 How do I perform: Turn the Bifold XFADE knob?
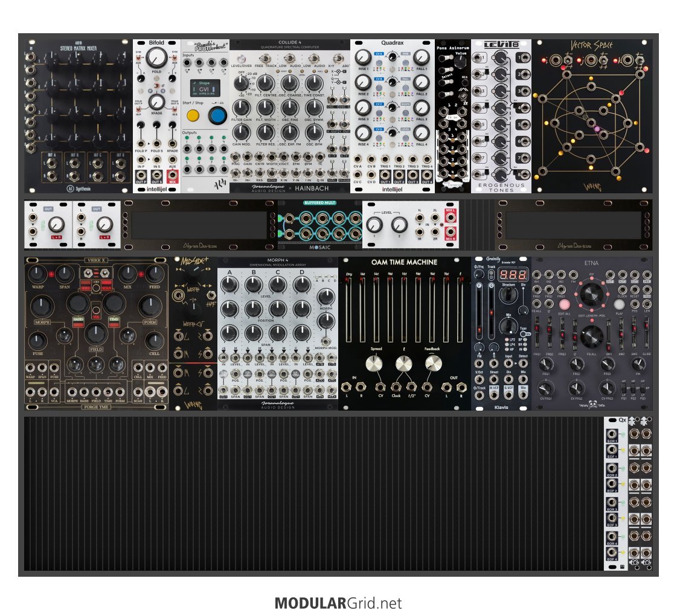click(x=156, y=102)
